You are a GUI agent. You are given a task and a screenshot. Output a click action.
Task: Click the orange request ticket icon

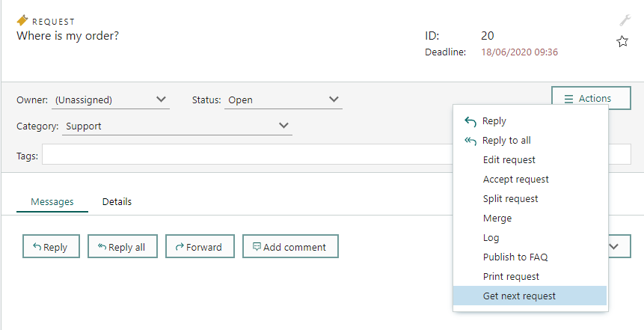pyautogui.click(x=22, y=20)
